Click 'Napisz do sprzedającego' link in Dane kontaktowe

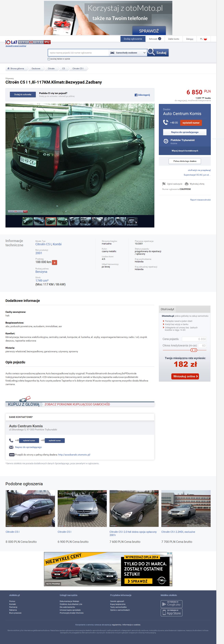coord(28,447)
